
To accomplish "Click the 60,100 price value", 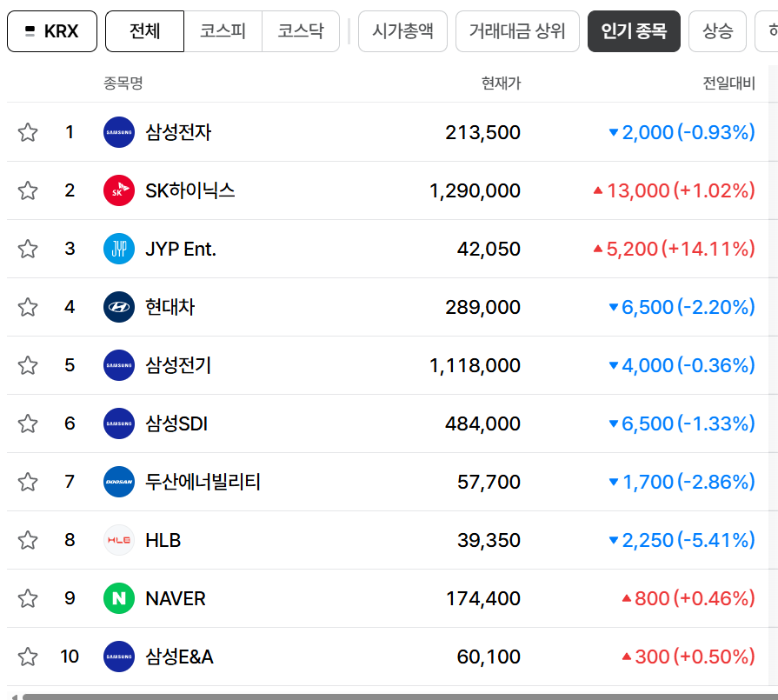I will (x=489, y=657).
